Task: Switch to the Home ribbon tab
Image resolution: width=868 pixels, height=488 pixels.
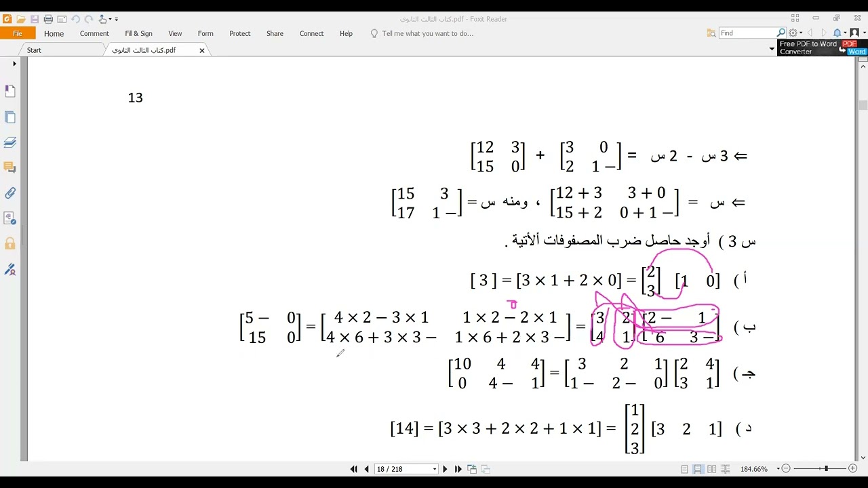Action: pos(54,33)
